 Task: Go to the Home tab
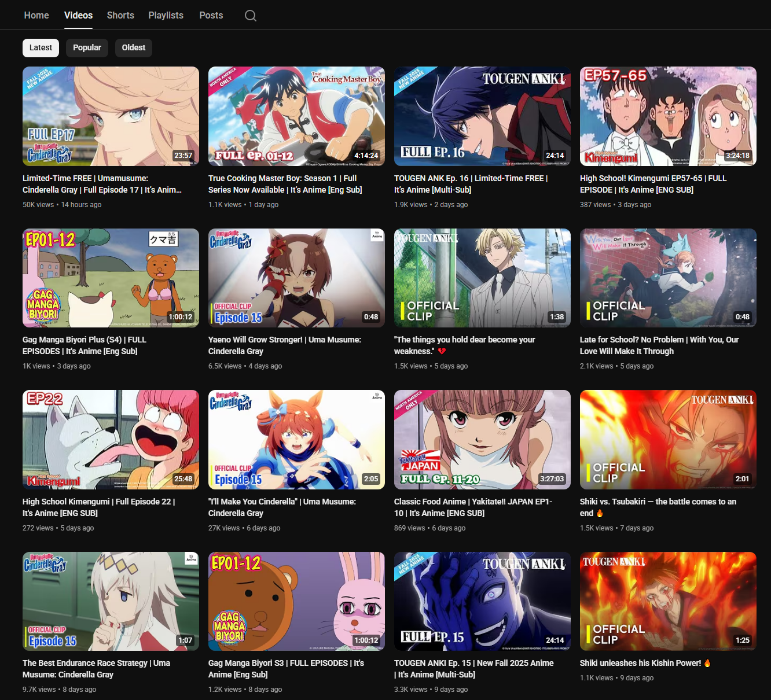[36, 15]
